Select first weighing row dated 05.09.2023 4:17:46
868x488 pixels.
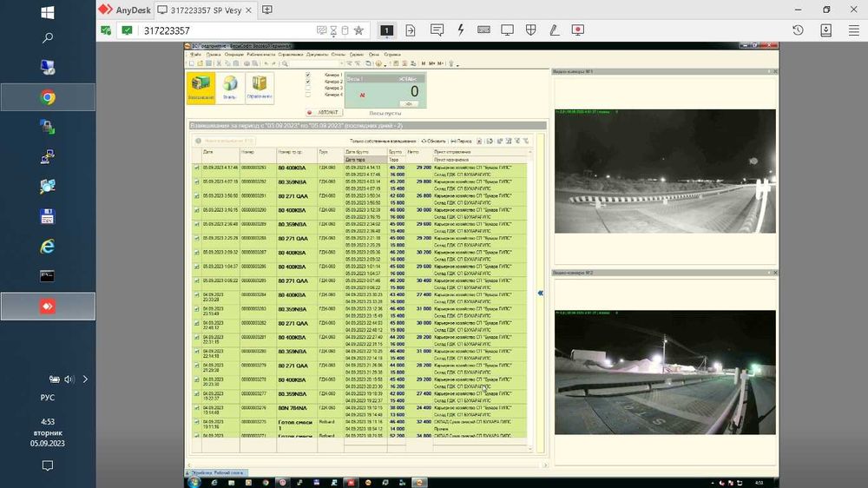[220, 168]
